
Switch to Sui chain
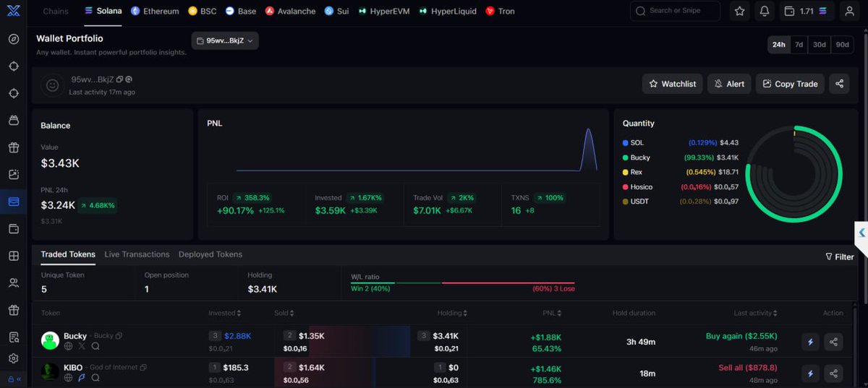pyautogui.click(x=336, y=12)
